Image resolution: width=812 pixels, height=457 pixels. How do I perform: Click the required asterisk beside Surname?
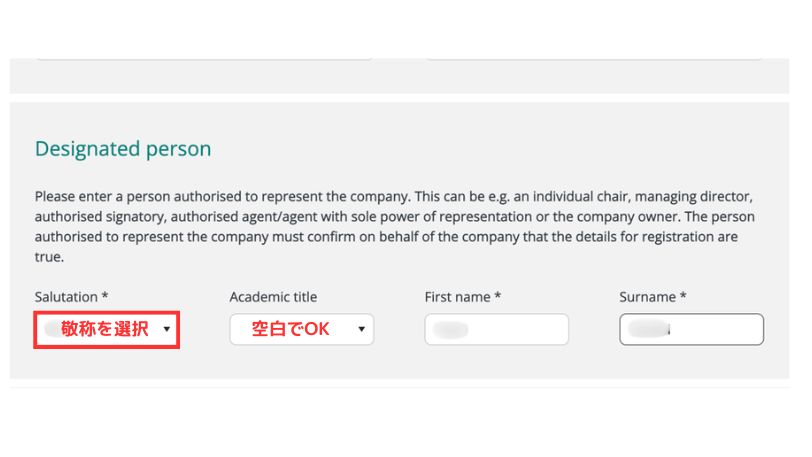coord(683,297)
